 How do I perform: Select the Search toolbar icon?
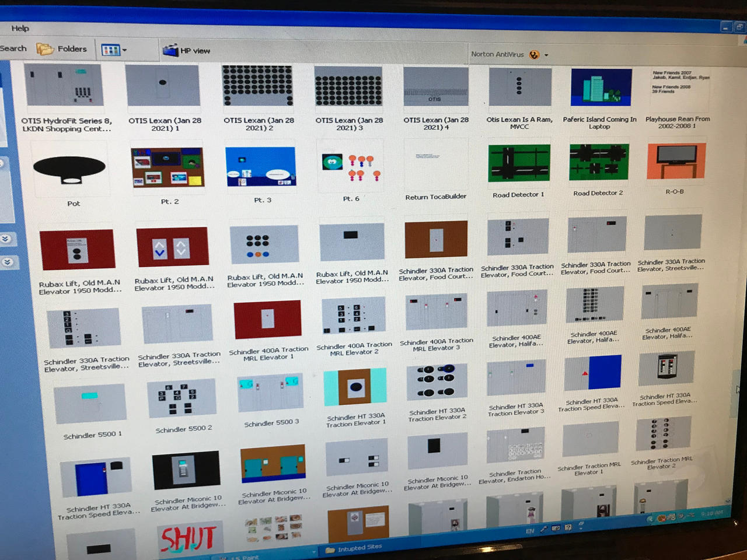coord(13,48)
